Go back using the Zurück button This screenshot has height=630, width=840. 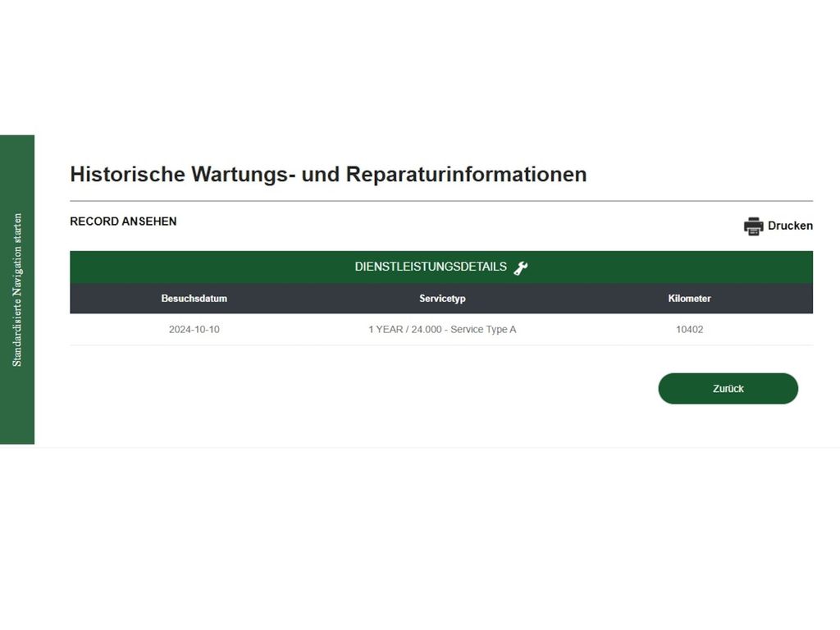pyautogui.click(x=728, y=389)
